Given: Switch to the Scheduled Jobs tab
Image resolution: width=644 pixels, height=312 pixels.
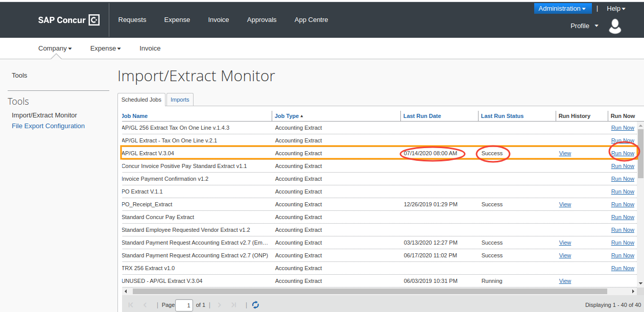Looking at the screenshot, I should coord(141,100).
